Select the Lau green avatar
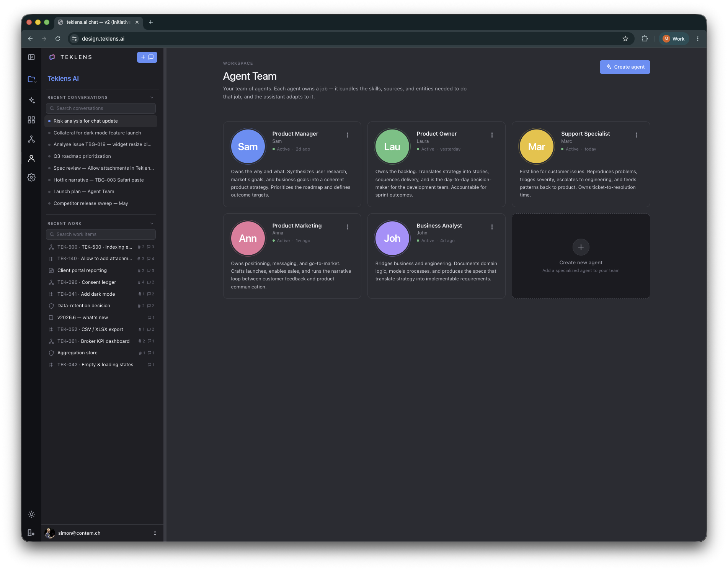This screenshot has height=570, width=728. click(392, 146)
